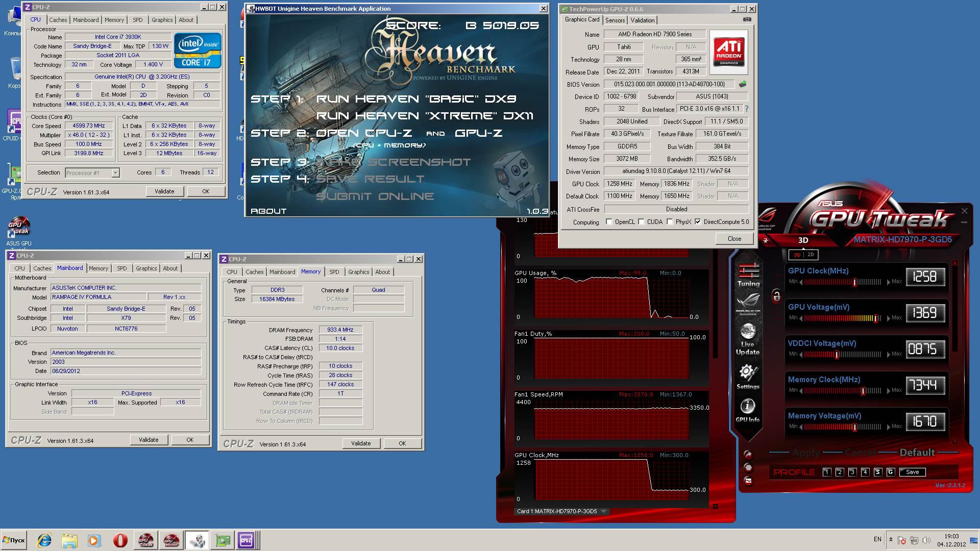
Task: Click increase arrow next to Memory Clock Max
Action: click(x=889, y=391)
